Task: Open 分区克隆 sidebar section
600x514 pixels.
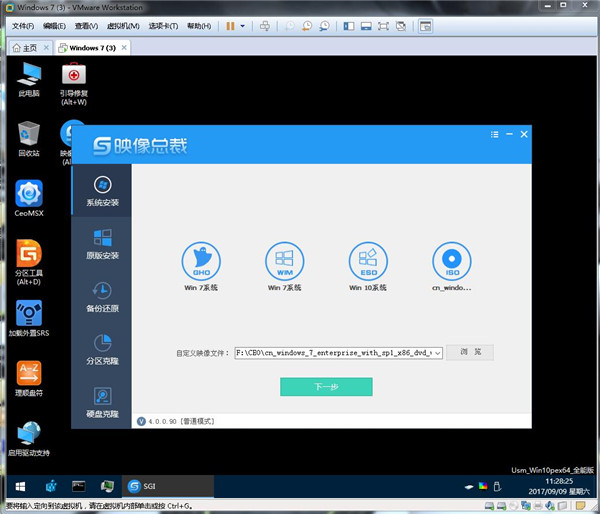Action: click(x=102, y=349)
